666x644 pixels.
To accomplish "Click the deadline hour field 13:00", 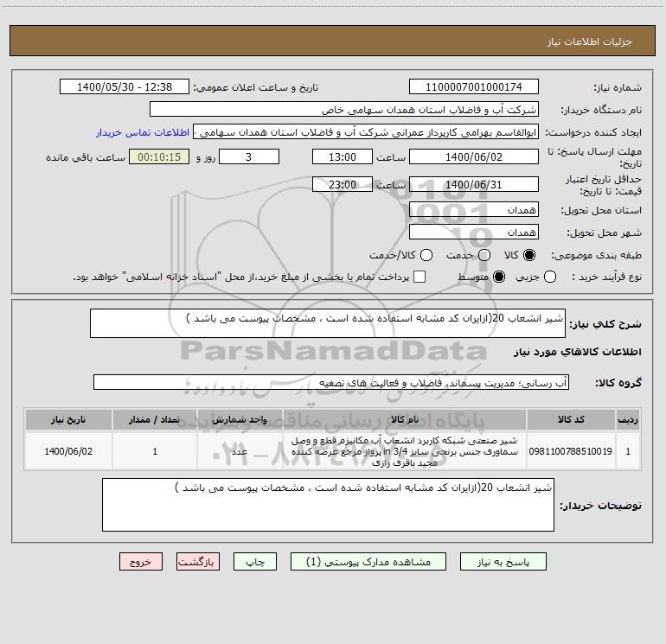I will coord(343,156).
